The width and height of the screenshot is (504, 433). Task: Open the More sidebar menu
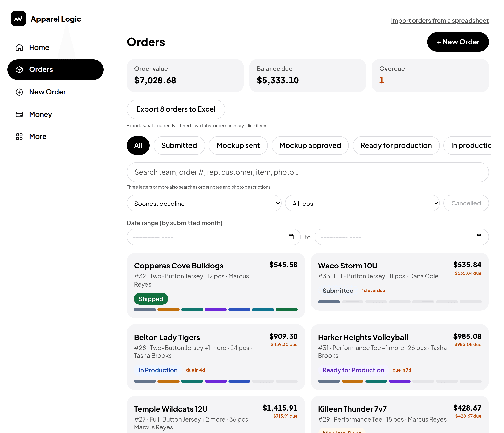click(56, 136)
